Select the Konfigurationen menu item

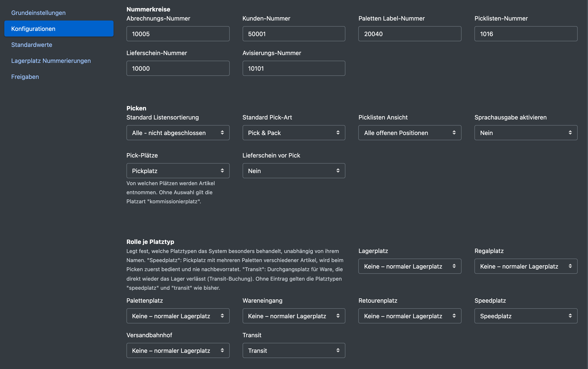pyautogui.click(x=59, y=29)
